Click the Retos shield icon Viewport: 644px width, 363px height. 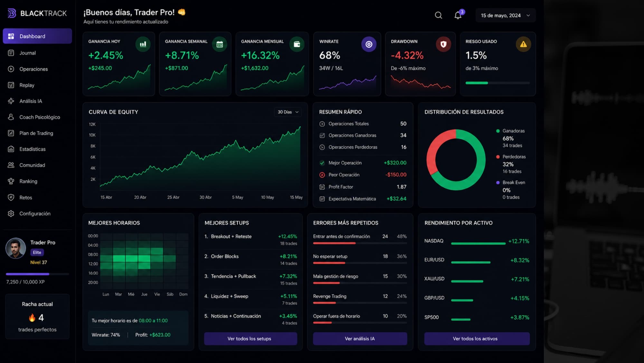(11, 197)
